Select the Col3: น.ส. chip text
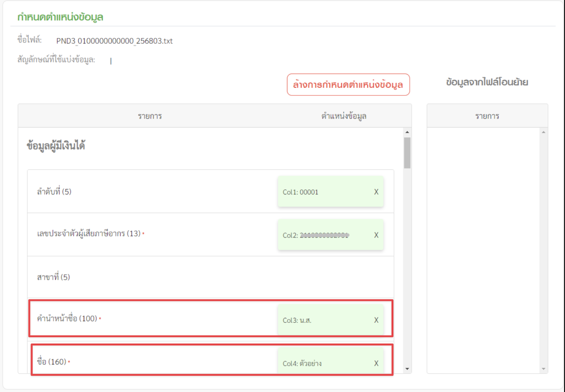565x392 pixels. pyautogui.click(x=297, y=320)
